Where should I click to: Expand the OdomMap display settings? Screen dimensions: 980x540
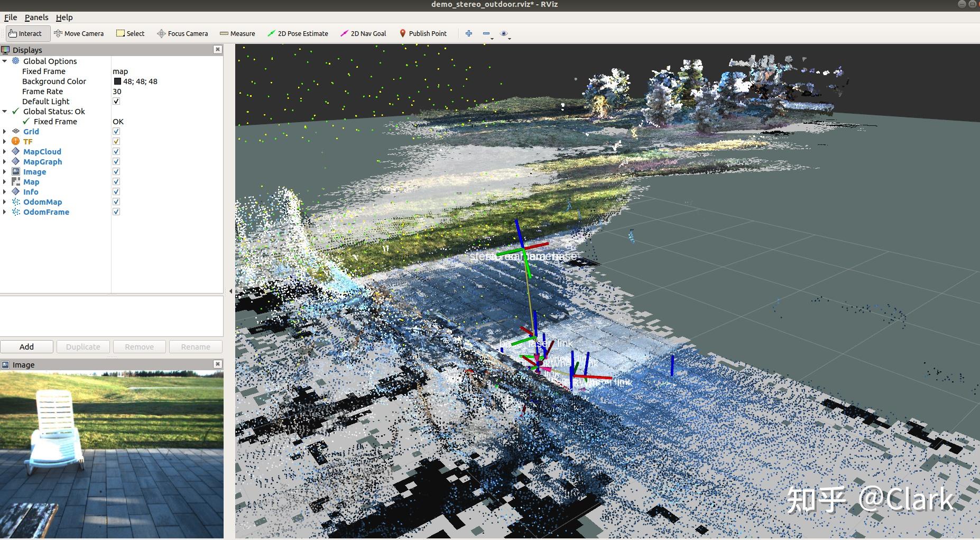tap(4, 202)
